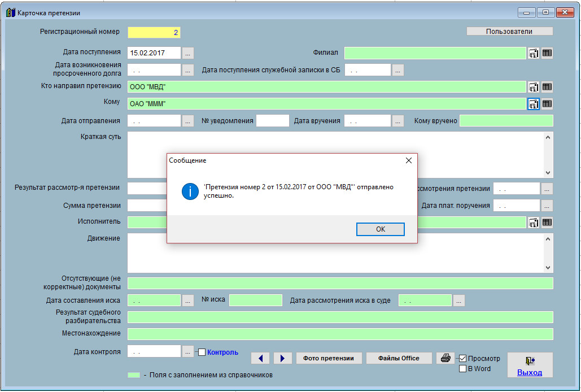Screen dimensions: 581x392
Task: Open date picker for Дата контроля
Action: coord(188,352)
